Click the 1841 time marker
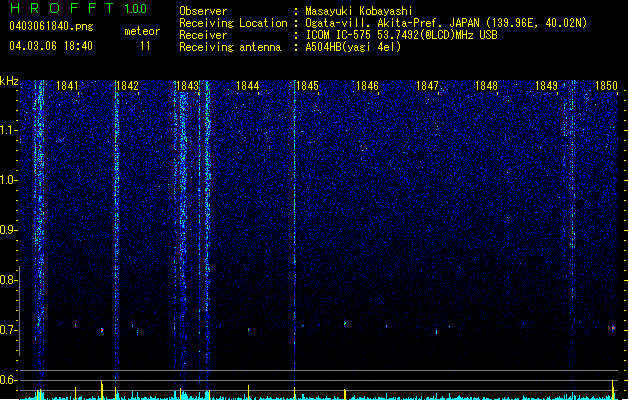The width and height of the screenshot is (629, 400). tap(67, 86)
